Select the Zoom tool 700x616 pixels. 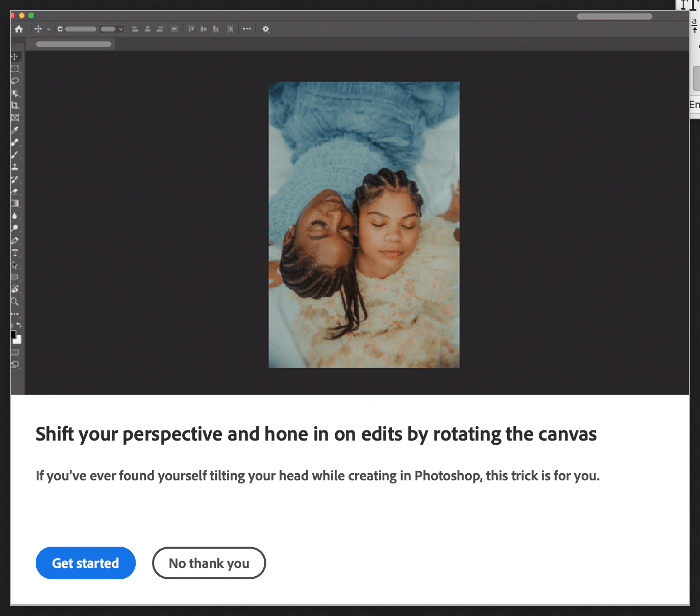point(15,302)
